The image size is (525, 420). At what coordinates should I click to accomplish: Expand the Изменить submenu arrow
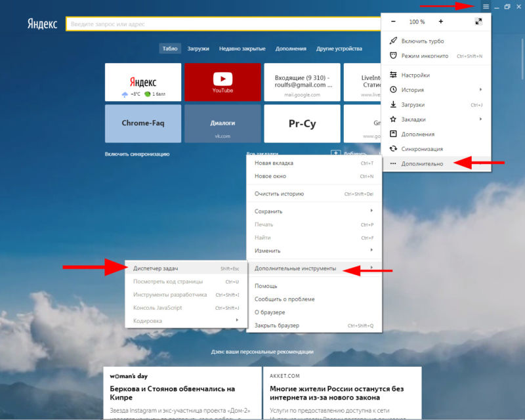[x=371, y=250]
